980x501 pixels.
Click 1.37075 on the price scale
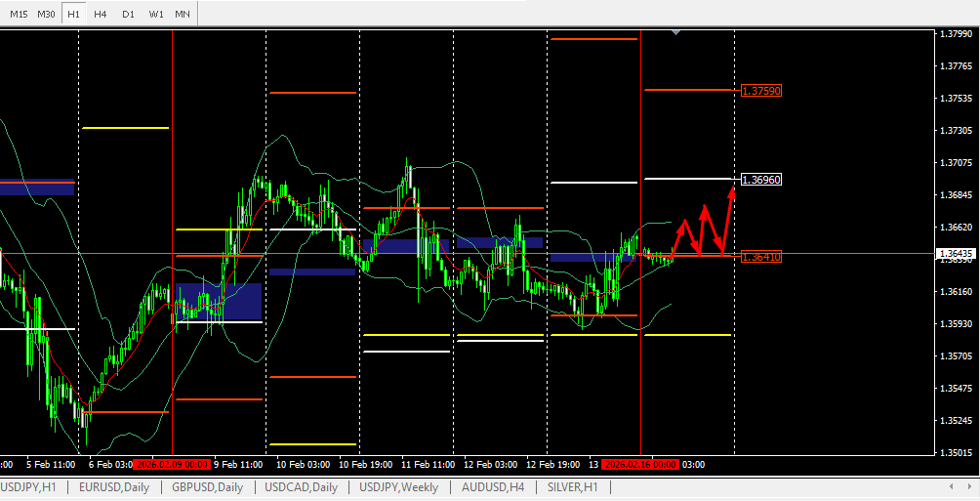tap(957, 163)
